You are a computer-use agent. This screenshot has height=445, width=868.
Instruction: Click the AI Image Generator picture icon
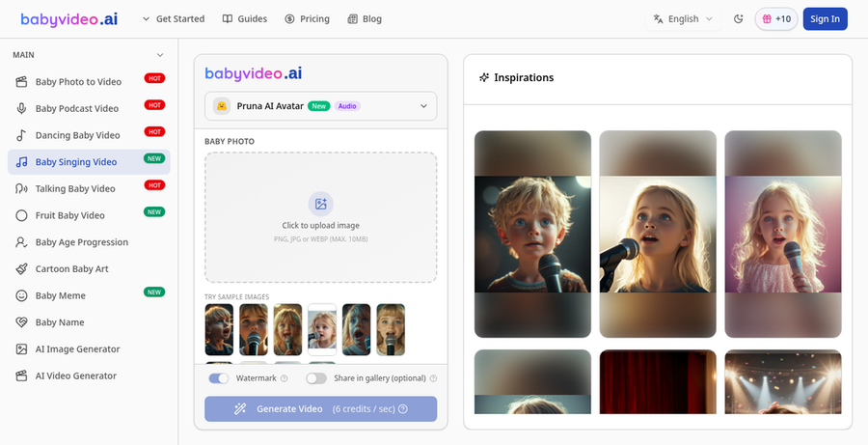point(21,349)
